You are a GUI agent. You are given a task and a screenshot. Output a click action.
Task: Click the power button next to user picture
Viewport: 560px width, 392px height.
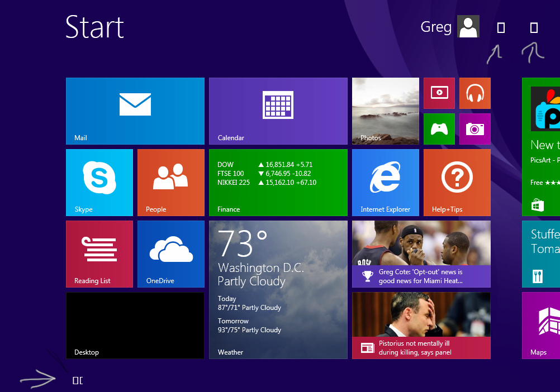click(x=501, y=28)
